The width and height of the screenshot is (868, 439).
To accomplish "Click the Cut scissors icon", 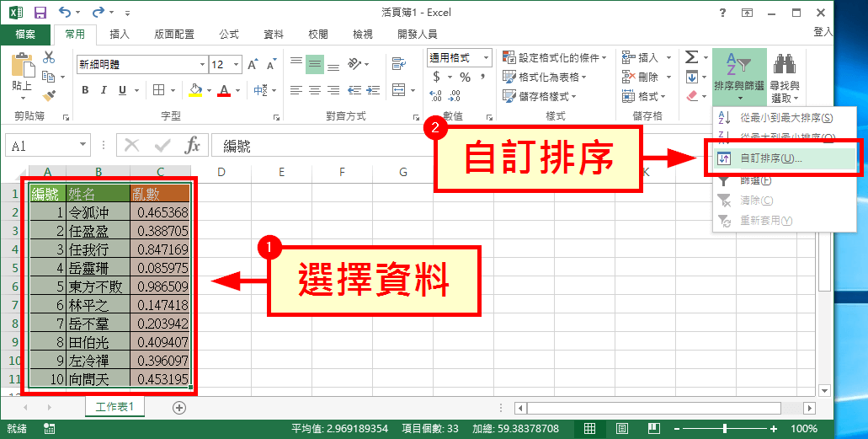I will coord(49,57).
